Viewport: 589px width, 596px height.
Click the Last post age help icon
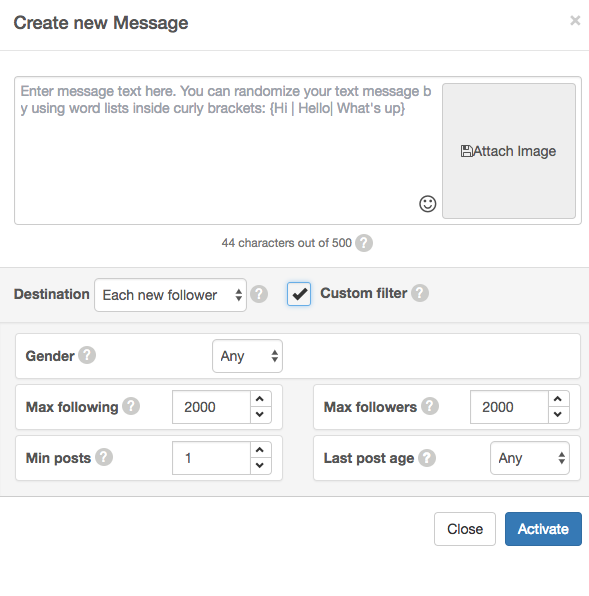[x=427, y=458]
